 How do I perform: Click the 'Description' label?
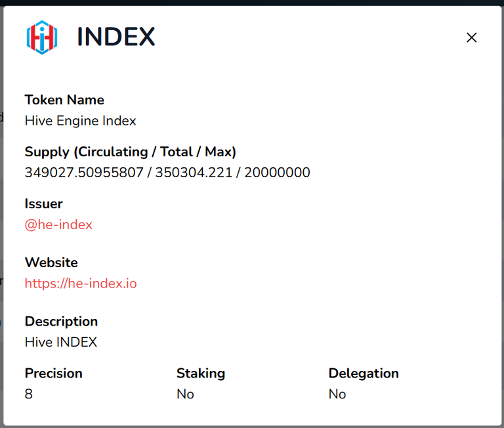(61, 322)
